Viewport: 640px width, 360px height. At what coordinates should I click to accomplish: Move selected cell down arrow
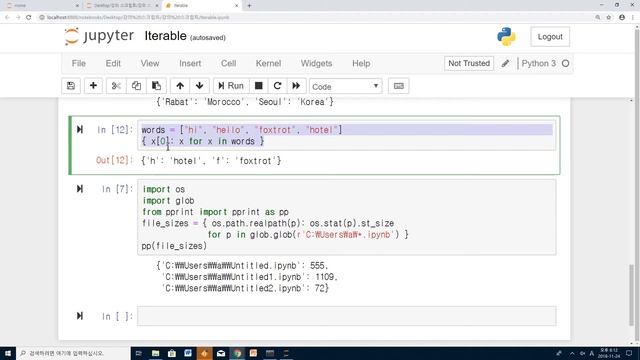click(200, 86)
